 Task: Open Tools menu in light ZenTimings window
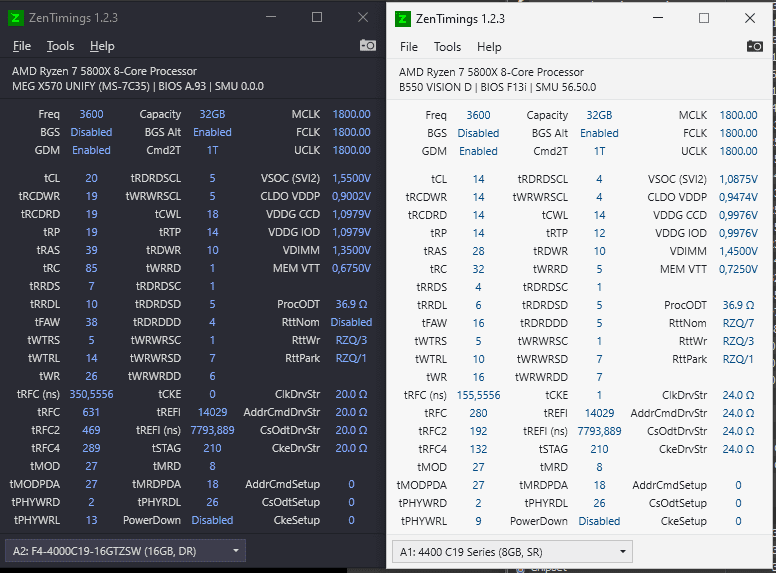[447, 47]
